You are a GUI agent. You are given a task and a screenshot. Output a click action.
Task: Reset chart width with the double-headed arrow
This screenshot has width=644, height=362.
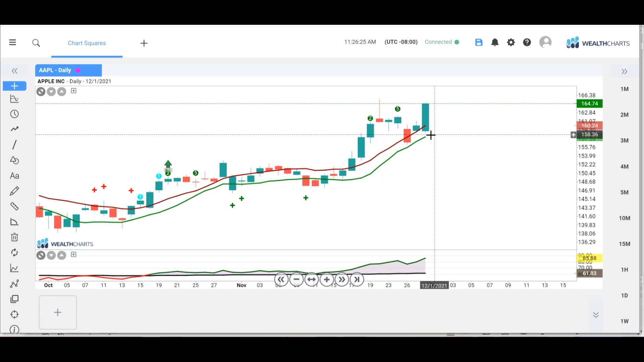312,280
